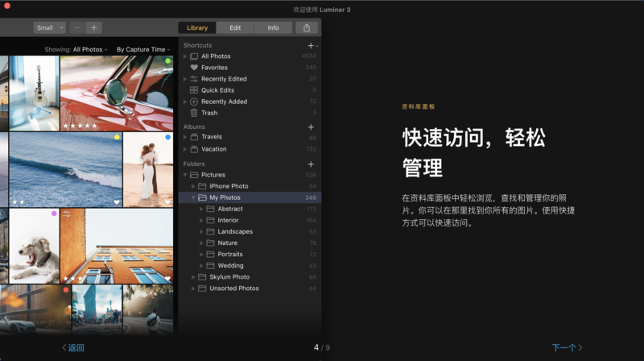Expand the Skylum Photo folder triangle
The height and width of the screenshot is (361, 644).
coord(193,277)
